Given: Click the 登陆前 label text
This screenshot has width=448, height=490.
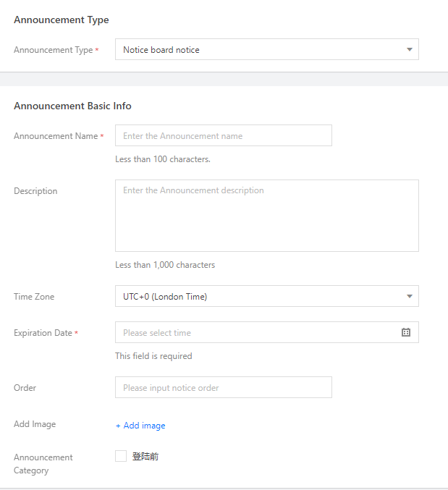Looking at the screenshot, I should coord(145,457).
